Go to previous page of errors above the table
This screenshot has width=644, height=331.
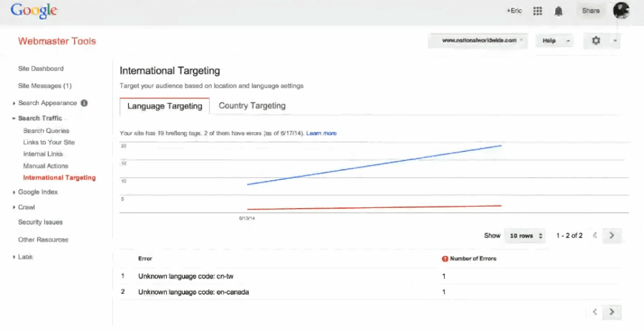pos(595,235)
